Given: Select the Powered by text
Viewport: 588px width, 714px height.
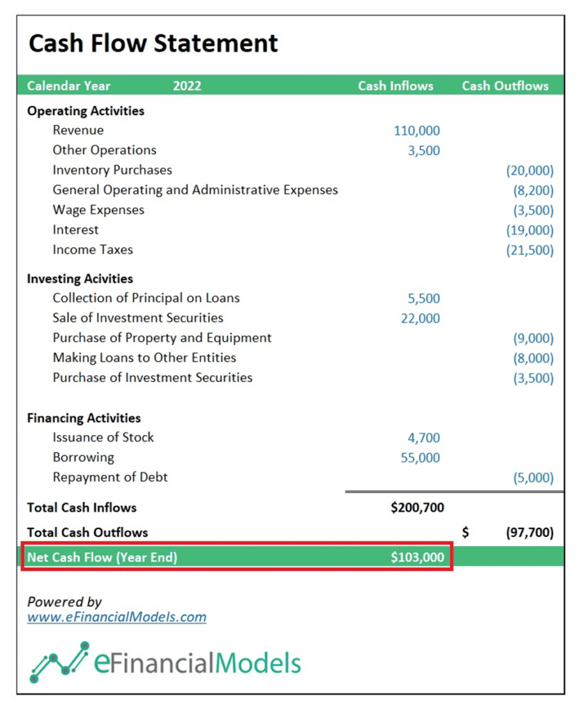Looking at the screenshot, I should tap(64, 602).
